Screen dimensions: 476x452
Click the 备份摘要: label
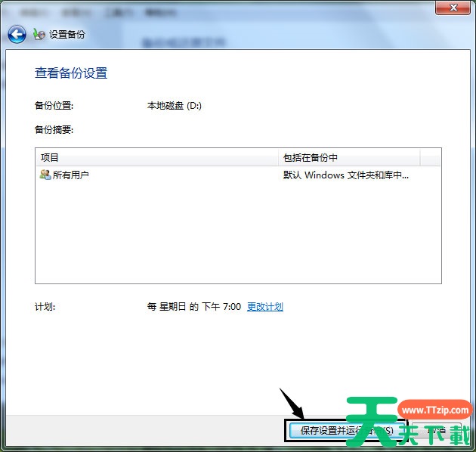[54, 130]
